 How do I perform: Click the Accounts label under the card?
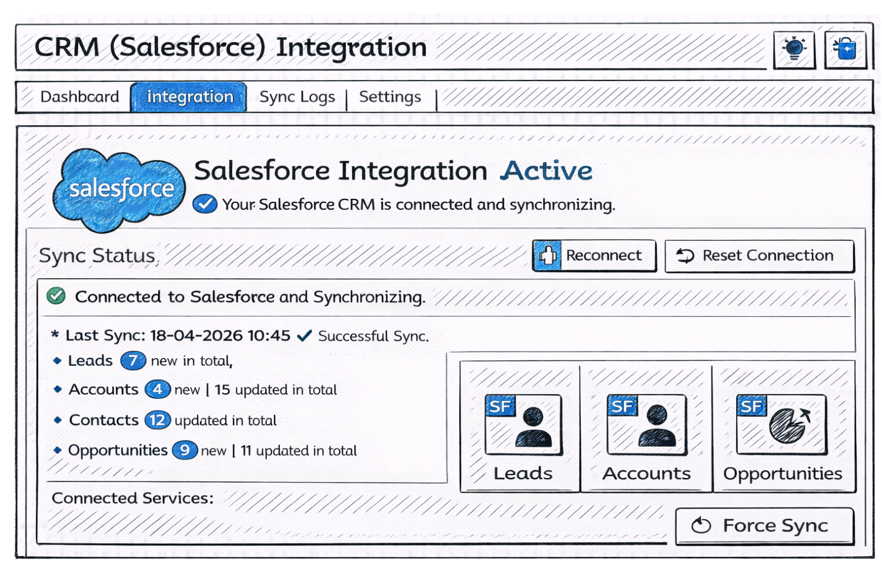pos(646,473)
